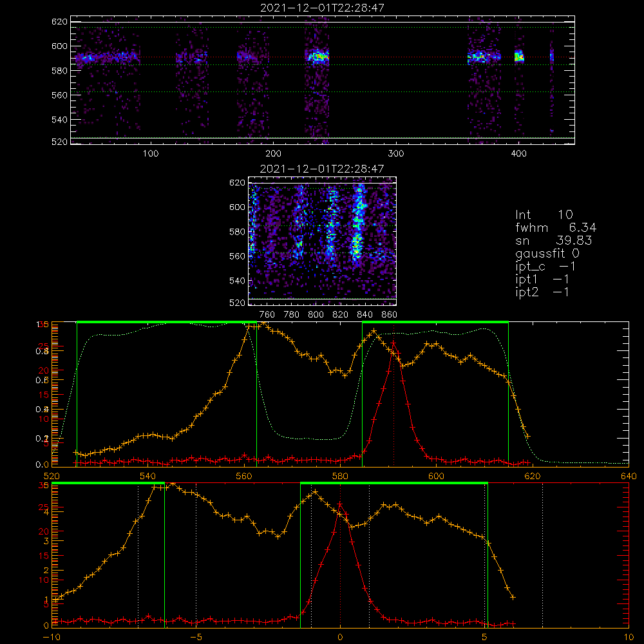644x644 pixels.
Task: Click the 'ipt_c -1' label
Action: click(x=545, y=267)
